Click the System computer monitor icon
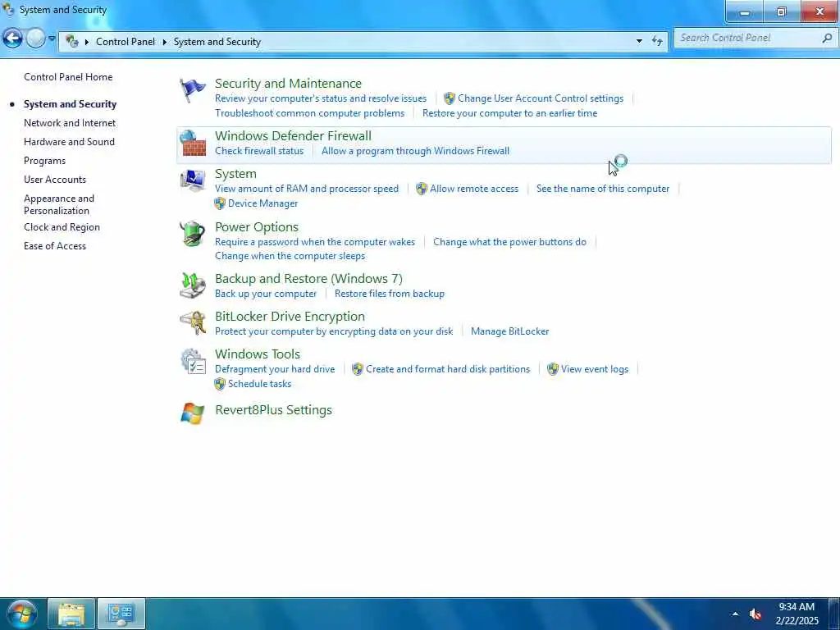This screenshot has width=840, height=630. (192, 180)
